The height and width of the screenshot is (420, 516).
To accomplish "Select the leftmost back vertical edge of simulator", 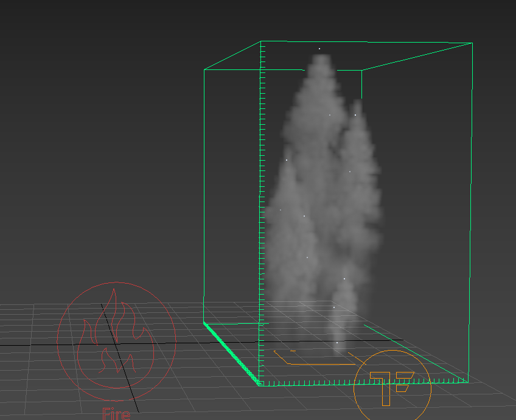I will pos(204,195).
